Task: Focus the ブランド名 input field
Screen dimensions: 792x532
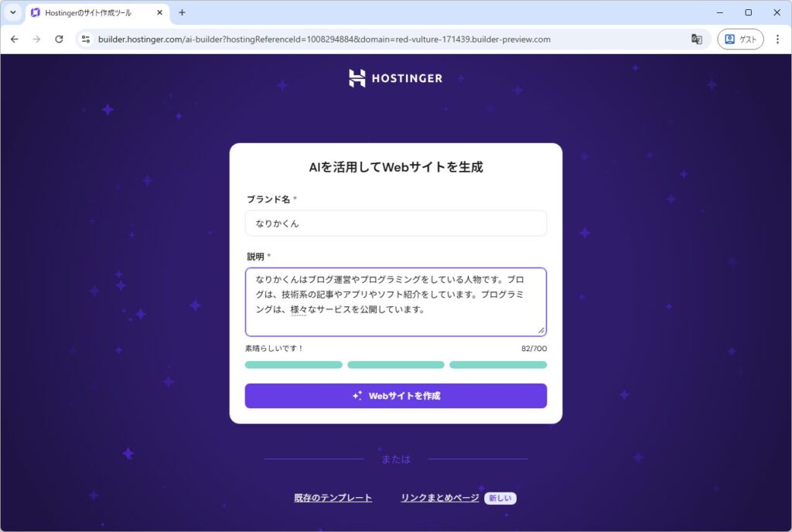Action: (x=395, y=223)
